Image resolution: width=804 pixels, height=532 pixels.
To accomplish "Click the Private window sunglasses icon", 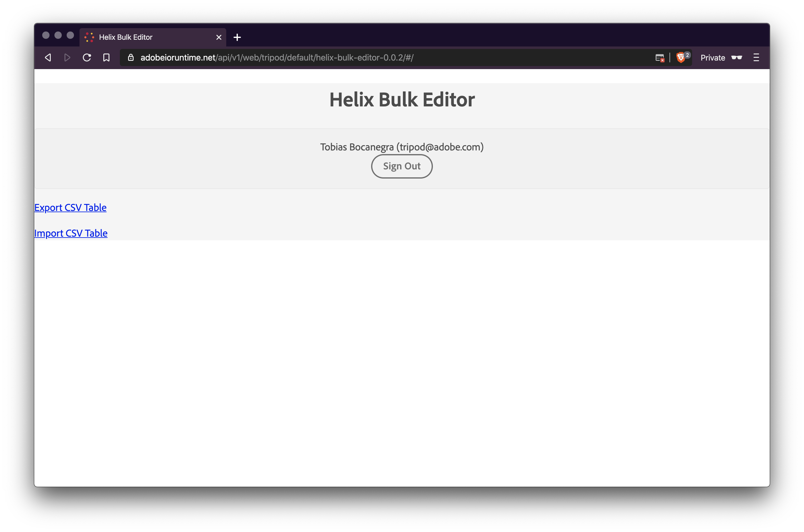I will coord(737,58).
